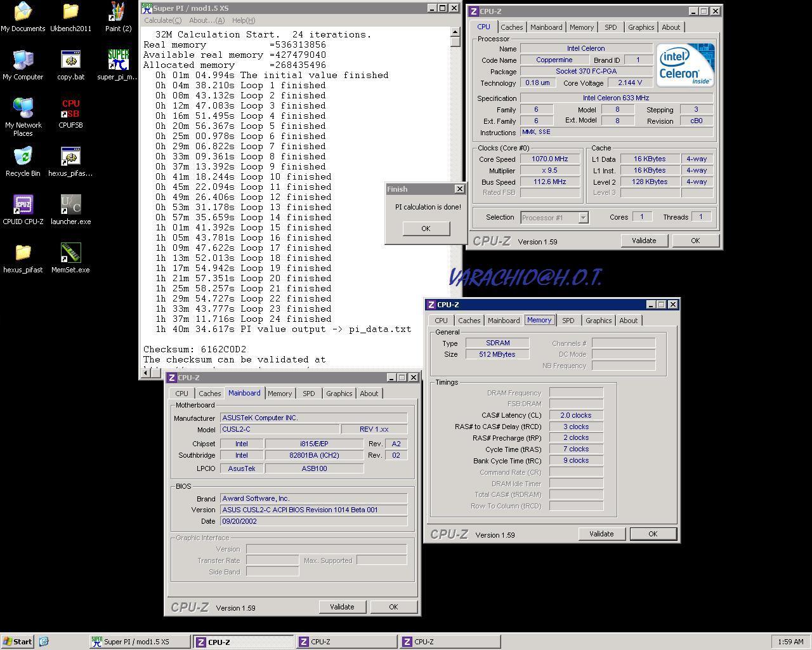Click the first CPU-Z taskbar button
Viewport: 812px width, 650px height.
coord(244,642)
